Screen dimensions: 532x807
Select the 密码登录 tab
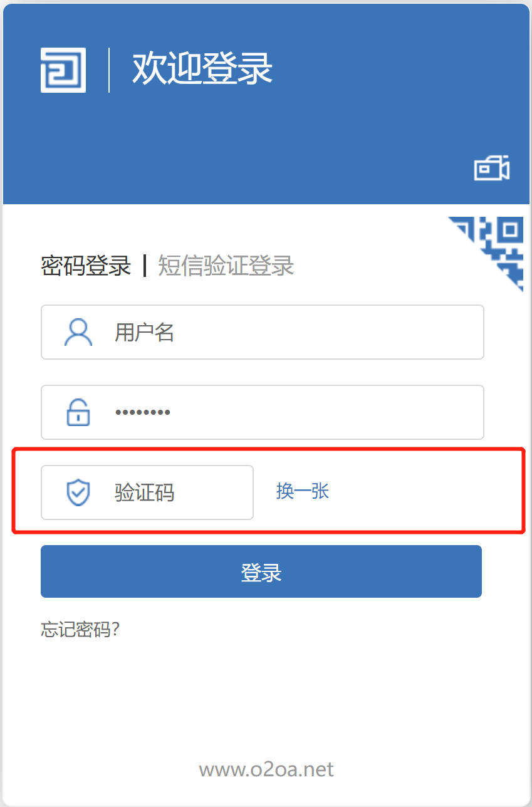pyautogui.click(x=86, y=266)
